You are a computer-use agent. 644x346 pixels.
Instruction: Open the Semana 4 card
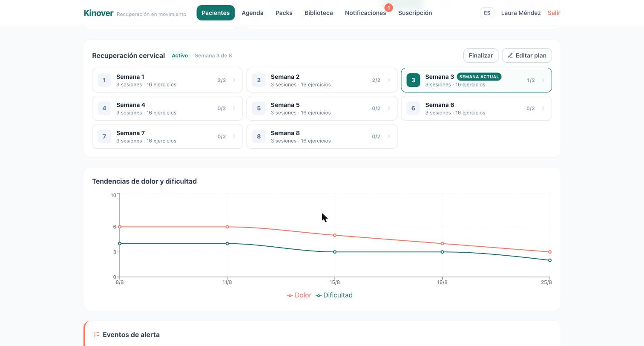[167, 108]
